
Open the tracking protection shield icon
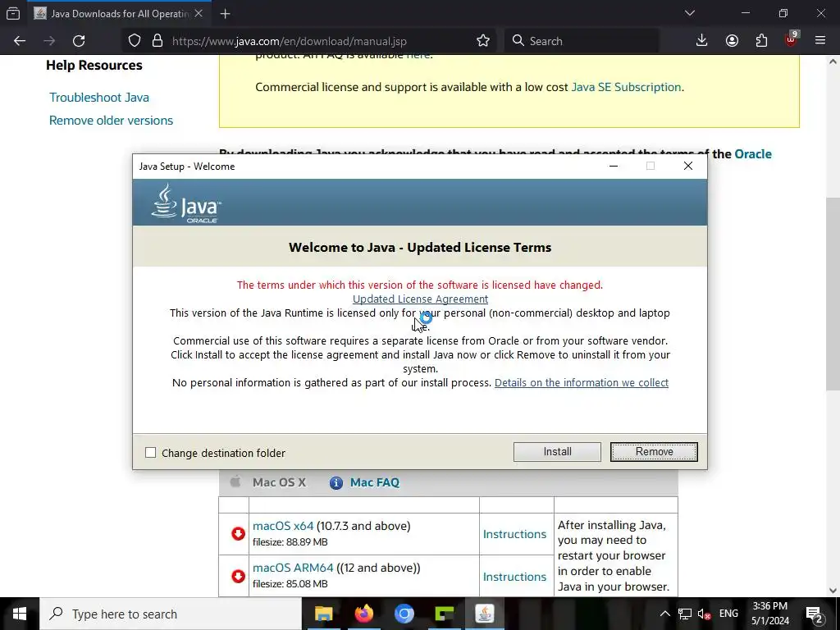pyautogui.click(x=135, y=41)
